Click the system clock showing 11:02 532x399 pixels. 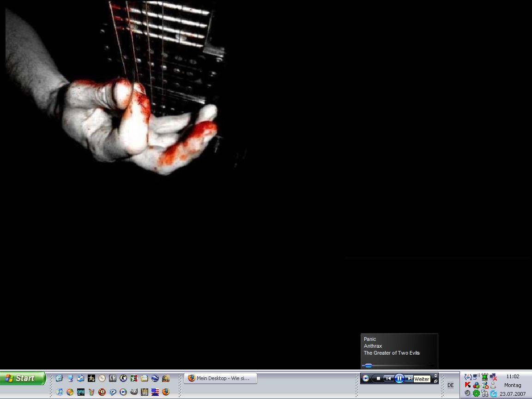[513, 376]
